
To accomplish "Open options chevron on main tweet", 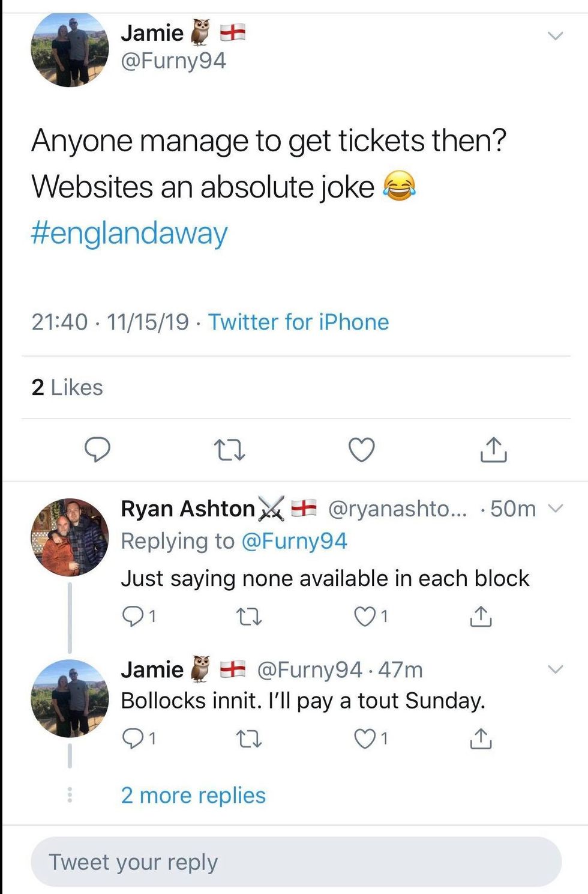I will point(556,36).
